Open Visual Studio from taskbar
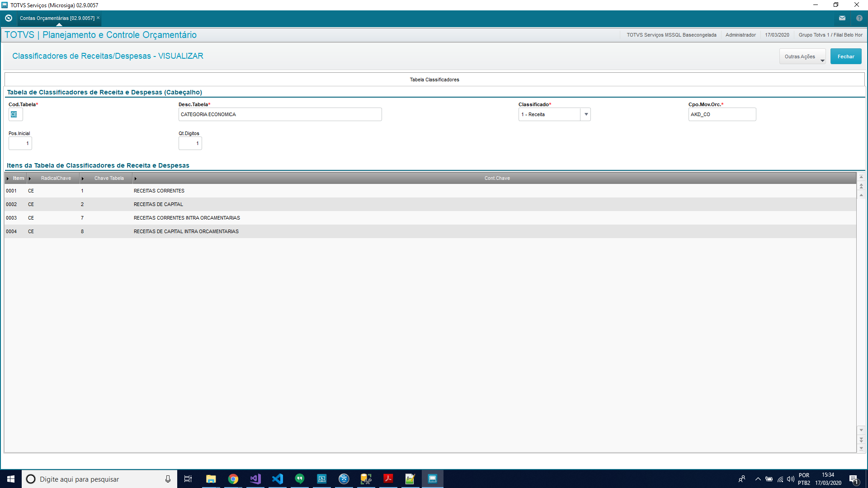Screen dimensions: 868x488 [x=255, y=479]
